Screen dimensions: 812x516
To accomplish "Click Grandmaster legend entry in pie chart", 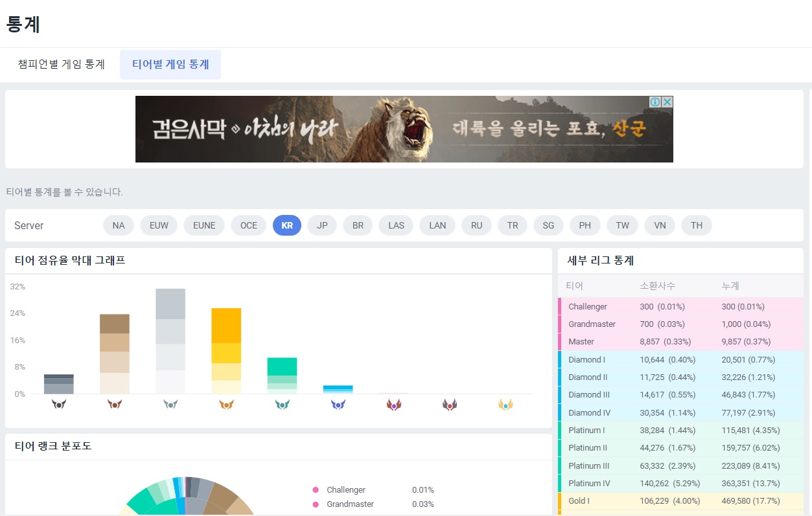I will point(373,504).
